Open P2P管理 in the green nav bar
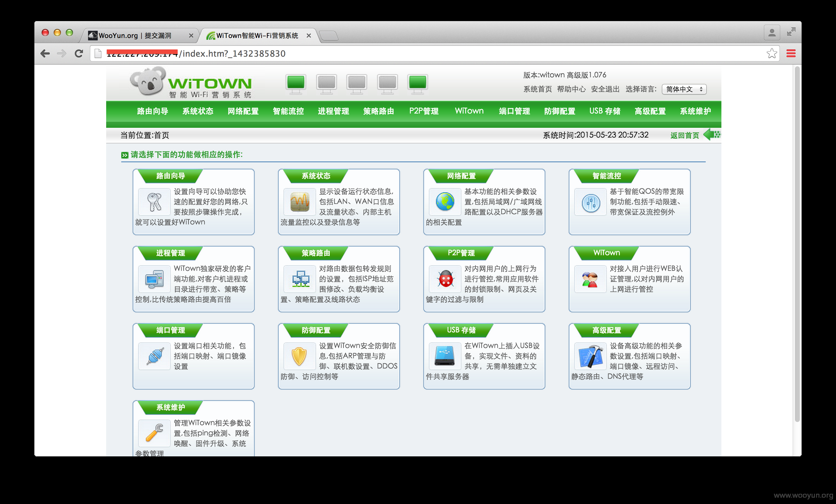Image resolution: width=836 pixels, height=504 pixels. tap(424, 111)
